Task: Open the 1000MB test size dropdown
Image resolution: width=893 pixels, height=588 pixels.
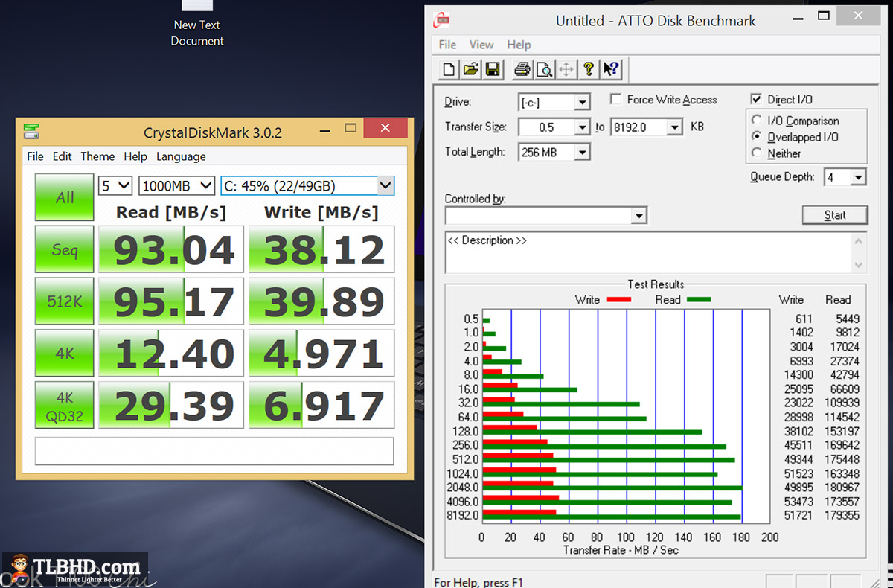Action: click(177, 185)
